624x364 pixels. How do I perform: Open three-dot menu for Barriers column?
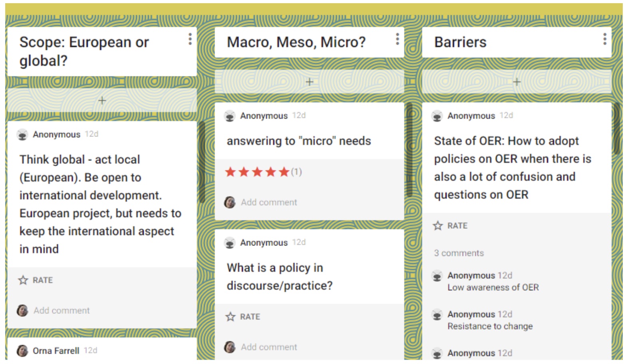[x=604, y=39]
